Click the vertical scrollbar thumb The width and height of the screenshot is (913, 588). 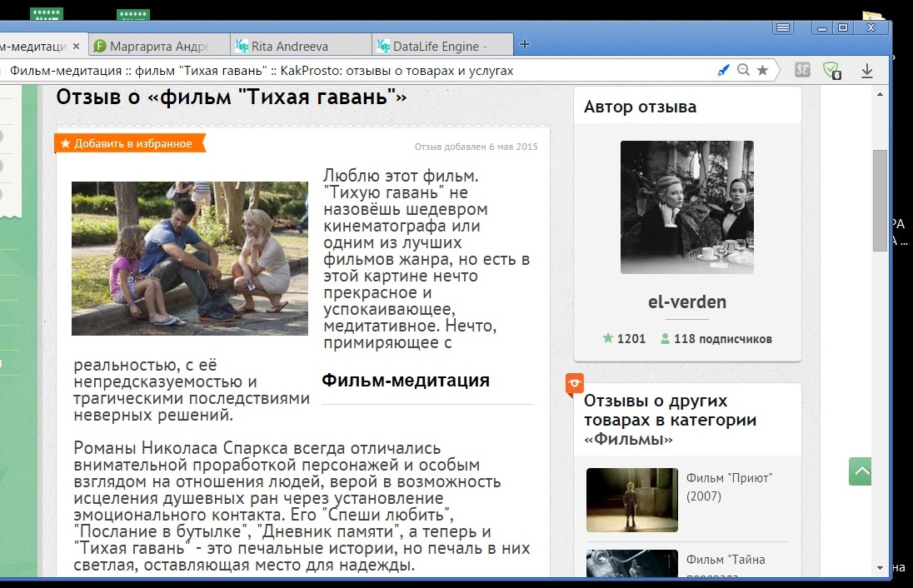pyautogui.click(x=880, y=200)
